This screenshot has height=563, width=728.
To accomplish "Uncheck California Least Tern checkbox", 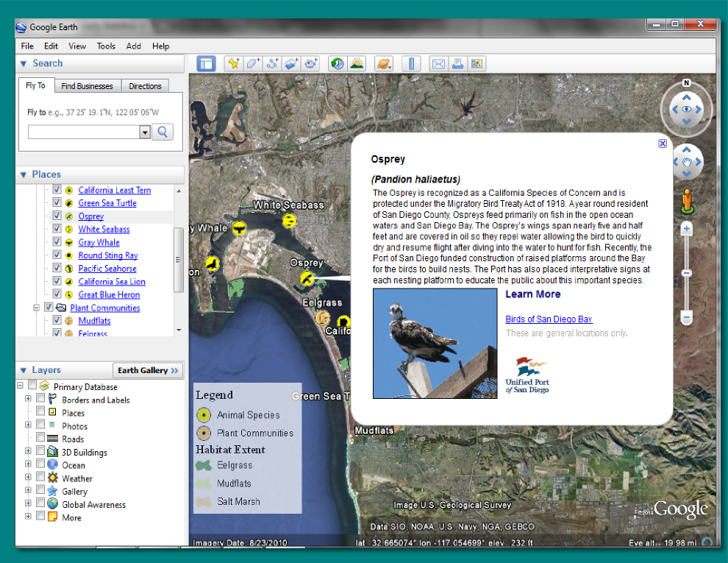I will [x=57, y=190].
